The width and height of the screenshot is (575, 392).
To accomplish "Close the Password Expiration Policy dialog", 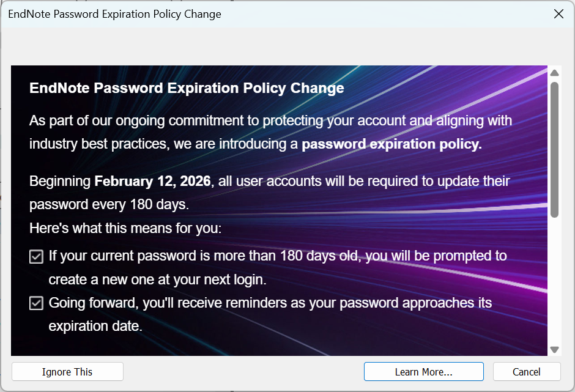I will 558,14.
